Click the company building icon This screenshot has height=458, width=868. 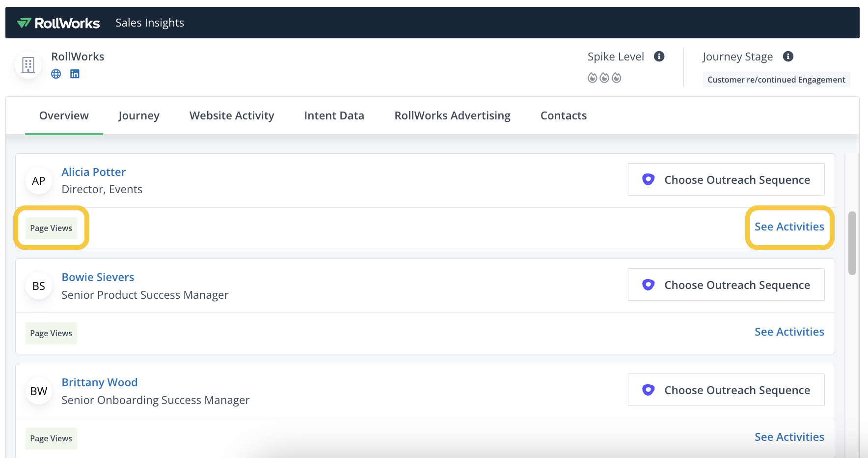click(28, 65)
